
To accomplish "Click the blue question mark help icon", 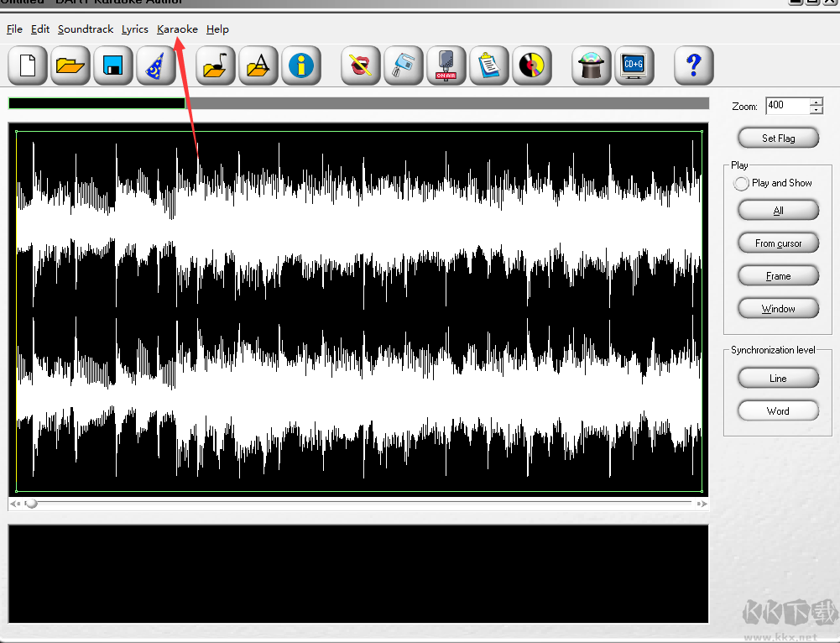I will click(693, 65).
